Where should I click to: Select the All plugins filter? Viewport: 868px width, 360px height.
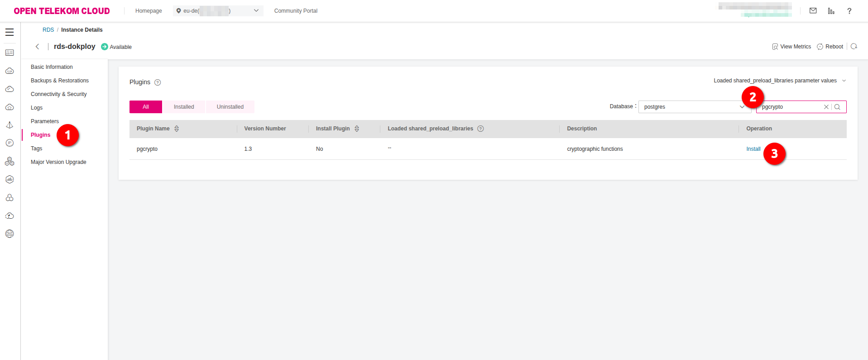(146, 107)
